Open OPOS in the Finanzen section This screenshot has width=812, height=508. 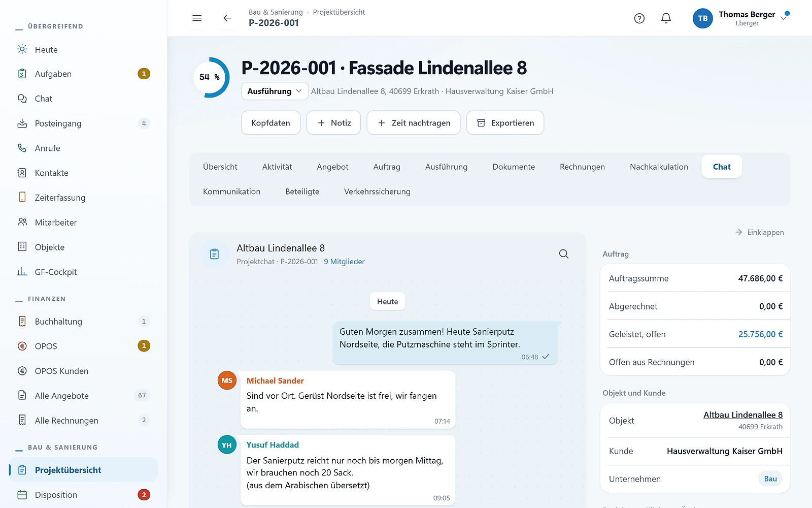tap(84, 346)
